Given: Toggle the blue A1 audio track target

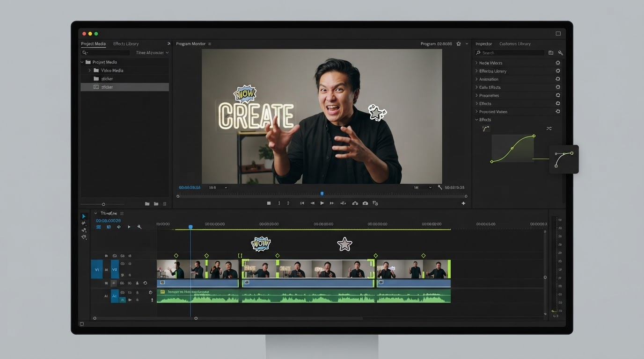Looking at the screenshot, I should click(115, 296).
